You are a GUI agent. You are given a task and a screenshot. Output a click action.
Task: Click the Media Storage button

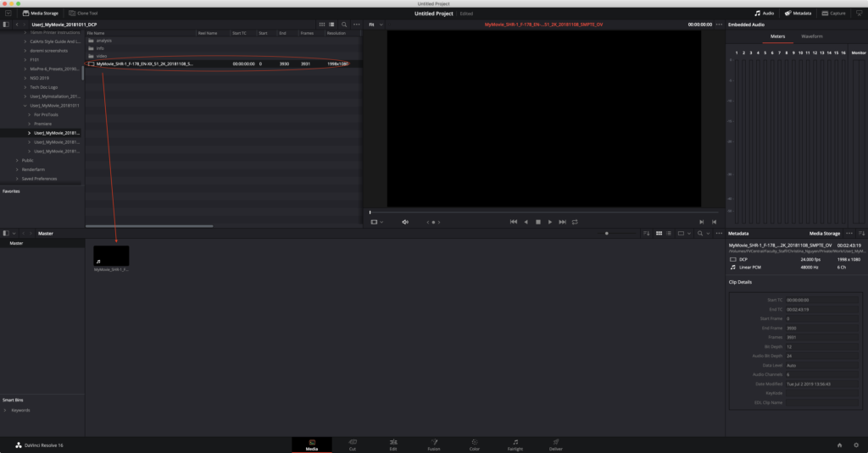[41, 14]
